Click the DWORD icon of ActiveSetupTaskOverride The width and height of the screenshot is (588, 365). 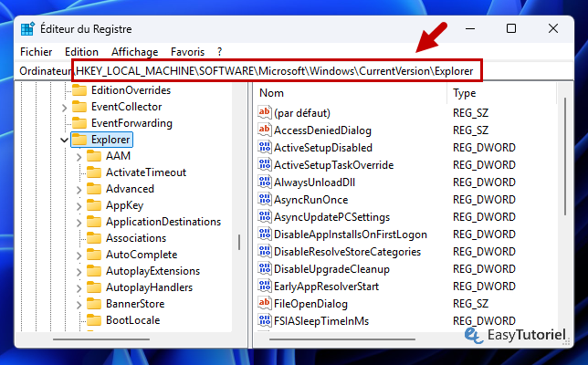(265, 164)
